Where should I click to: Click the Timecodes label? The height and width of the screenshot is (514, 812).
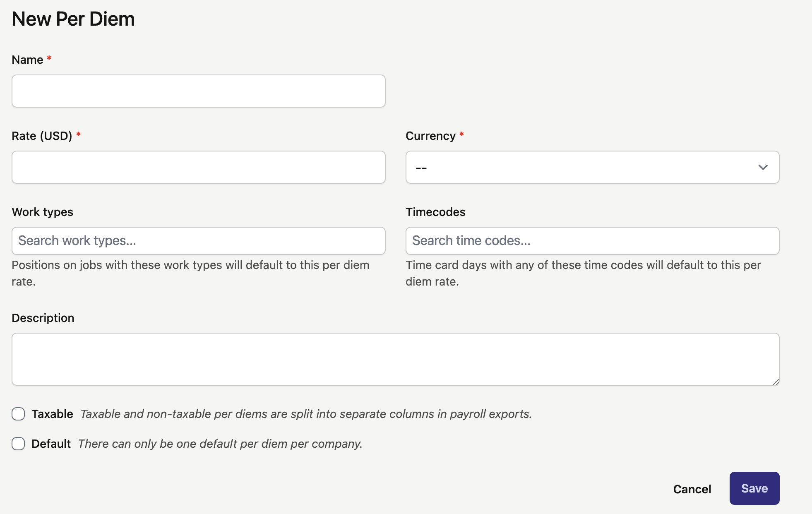pos(435,212)
